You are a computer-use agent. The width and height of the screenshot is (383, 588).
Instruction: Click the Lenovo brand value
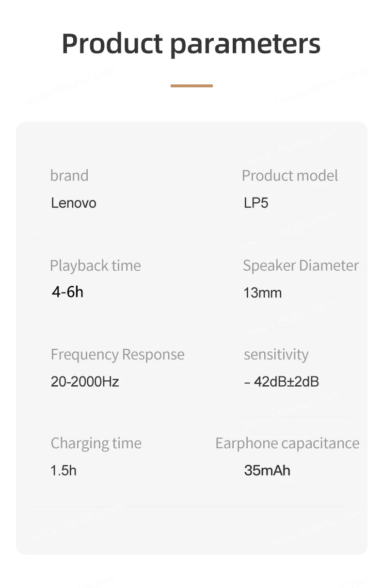74,203
